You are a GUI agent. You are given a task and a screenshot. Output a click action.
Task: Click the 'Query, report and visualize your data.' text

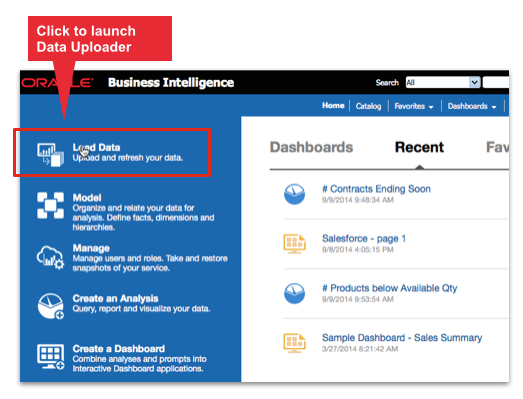tap(141, 309)
